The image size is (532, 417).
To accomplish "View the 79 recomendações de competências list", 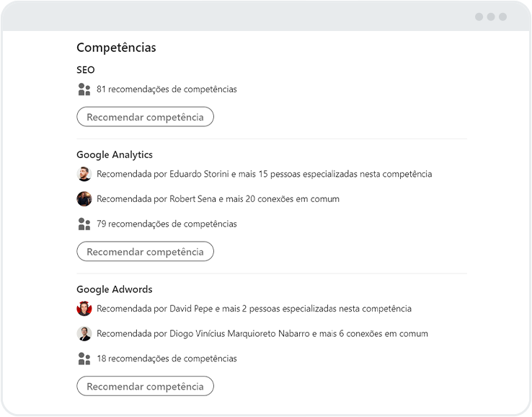I will [x=167, y=224].
